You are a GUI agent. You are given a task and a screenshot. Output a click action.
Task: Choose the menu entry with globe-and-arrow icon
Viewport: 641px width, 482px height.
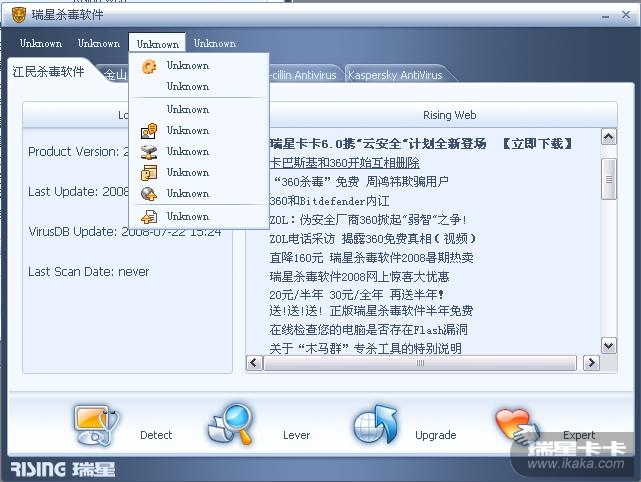pyautogui.click(x=199, y=193)
